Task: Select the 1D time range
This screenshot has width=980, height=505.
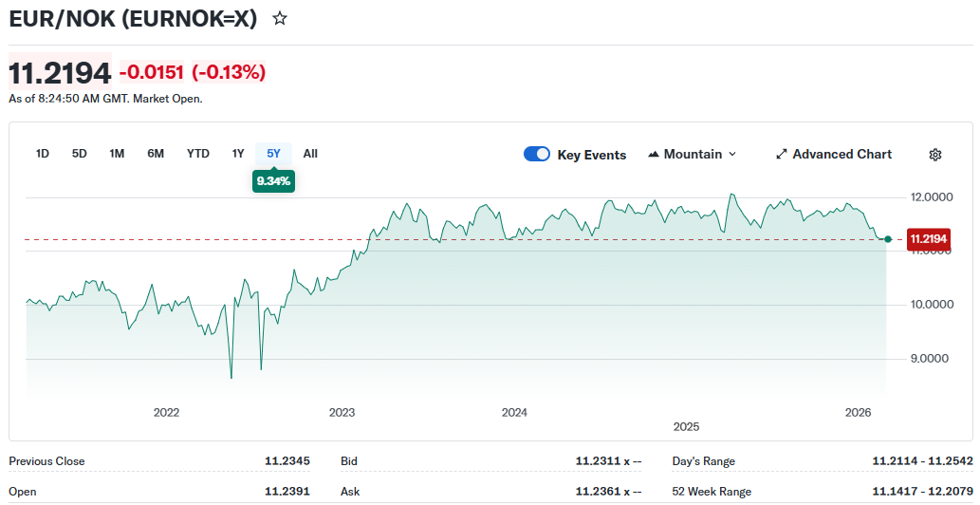Action: [x=43, y=154]
